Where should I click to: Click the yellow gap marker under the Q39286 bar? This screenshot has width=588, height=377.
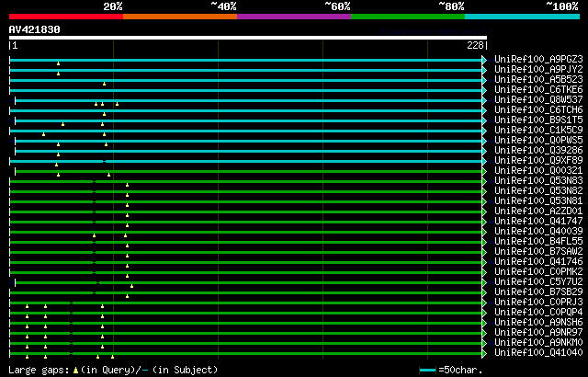(58, 154)
